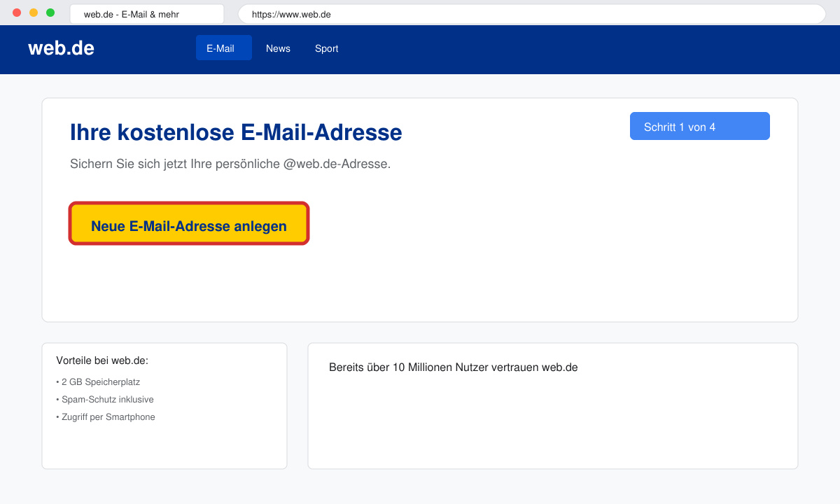Open the E-Mail navigation tab
Image resolution: width=840 pixels, height=504 pixels.
224,48
